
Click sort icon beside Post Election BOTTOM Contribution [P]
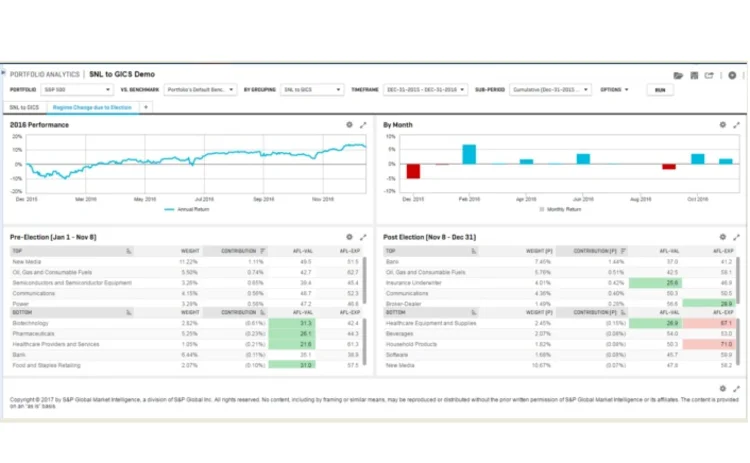click(623, 312)
